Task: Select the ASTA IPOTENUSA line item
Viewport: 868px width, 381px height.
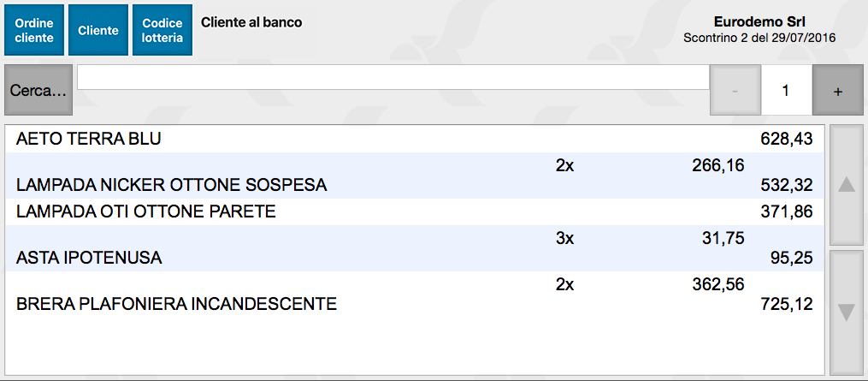Action: (x=89, y=258)
